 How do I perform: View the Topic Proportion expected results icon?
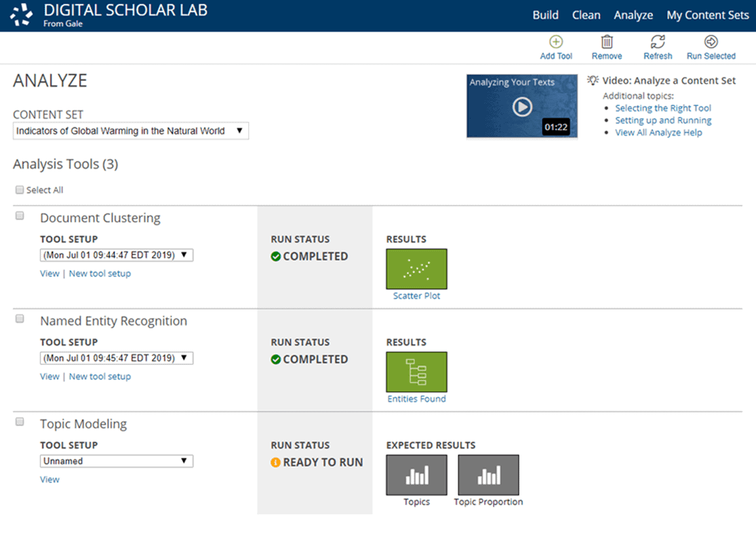point(488,474)
